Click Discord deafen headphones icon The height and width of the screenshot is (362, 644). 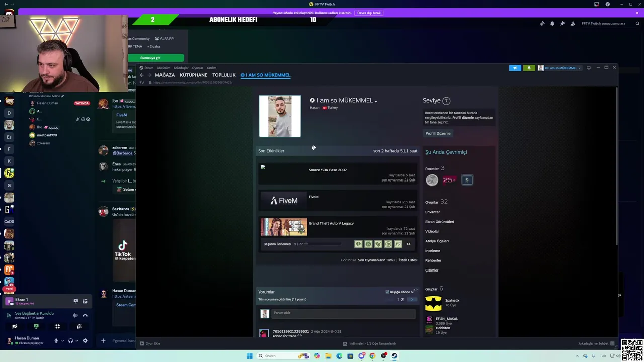tap(70, 340)
